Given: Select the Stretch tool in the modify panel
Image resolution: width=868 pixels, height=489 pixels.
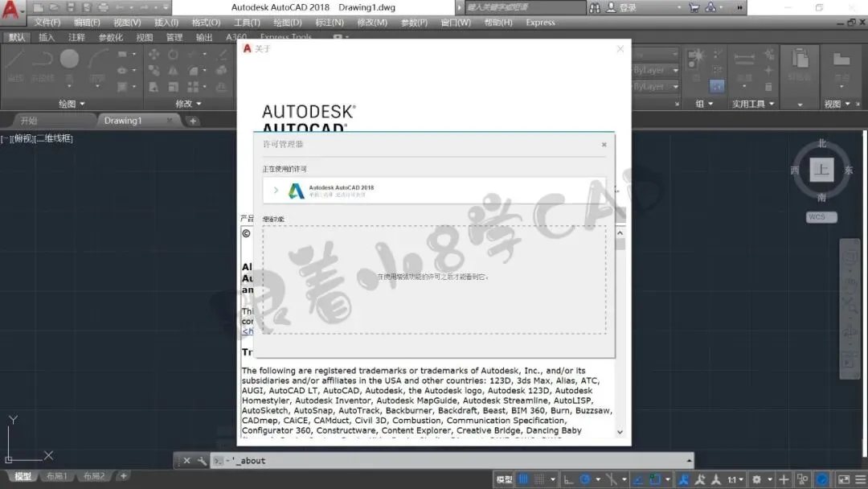Looking at the screenshot, I should click(154, 87).
